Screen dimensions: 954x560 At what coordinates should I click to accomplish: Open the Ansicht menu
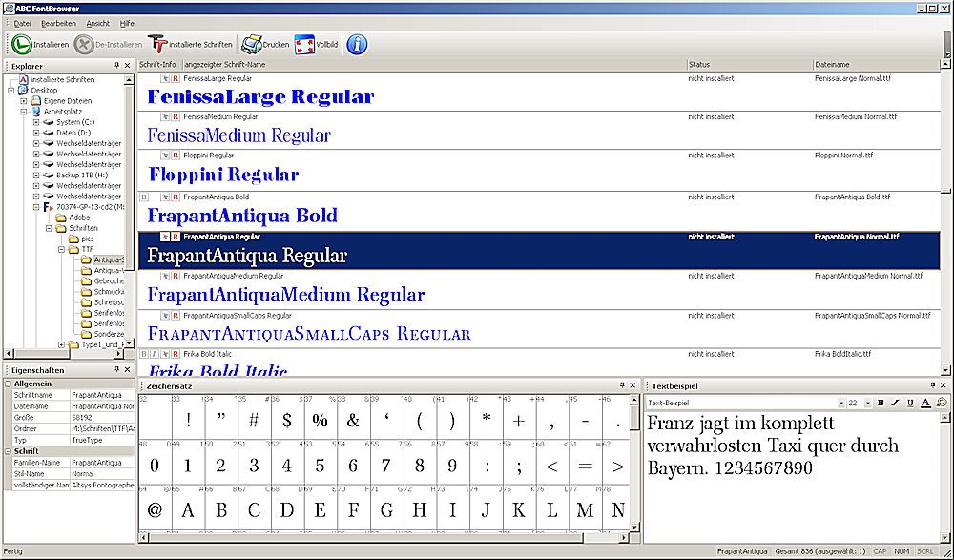[x=97, y=23]
